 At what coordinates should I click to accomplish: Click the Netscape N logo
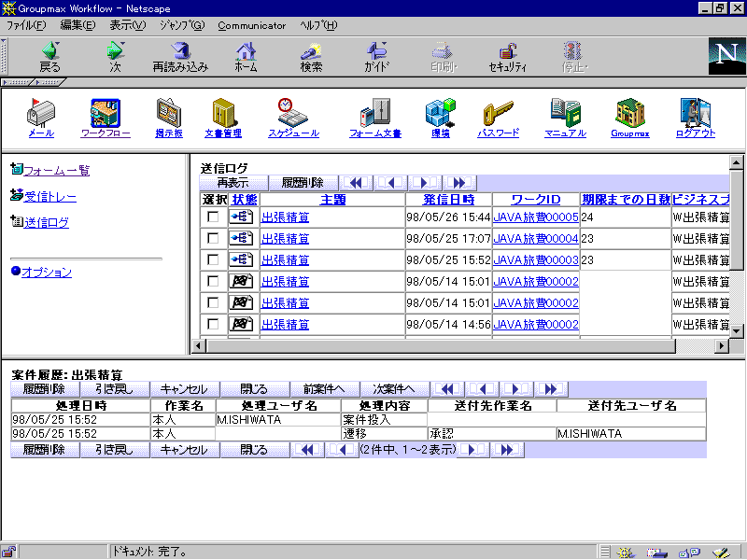click(x=726, y=56)
